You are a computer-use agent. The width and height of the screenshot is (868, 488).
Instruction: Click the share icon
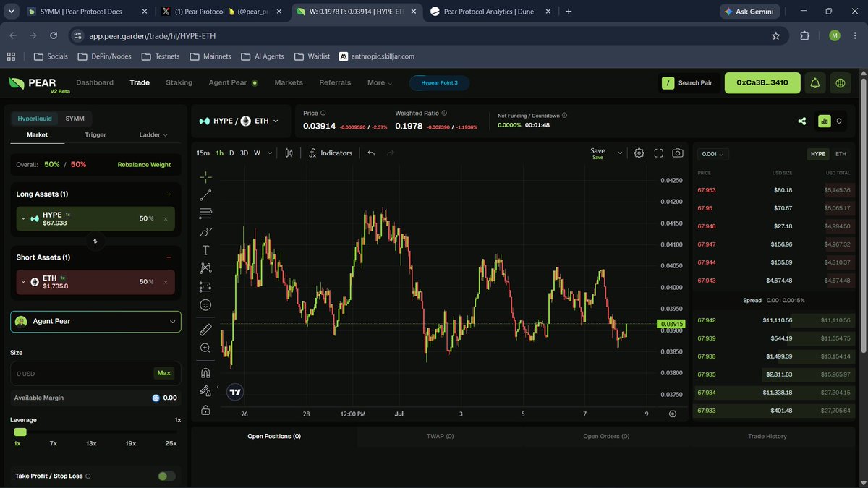802,121
